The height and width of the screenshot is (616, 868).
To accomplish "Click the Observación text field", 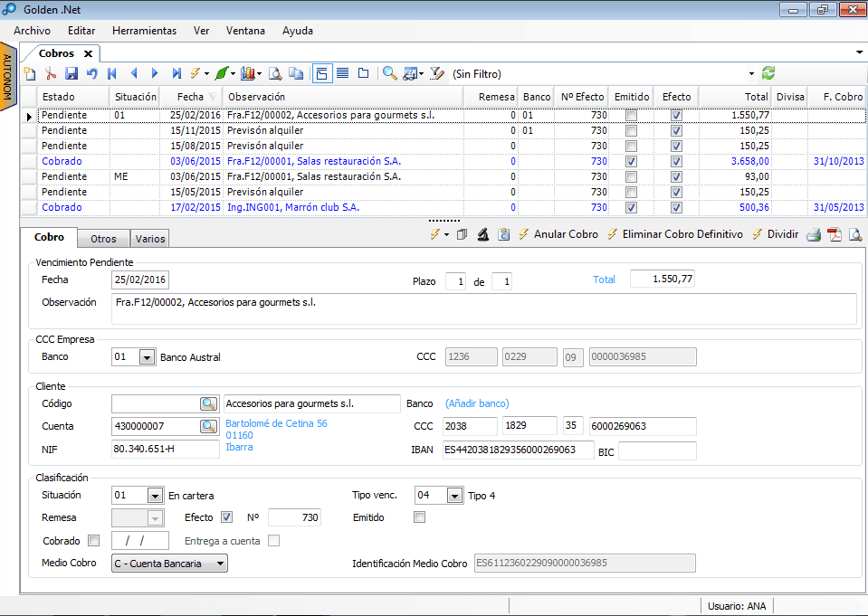I will tap(483, 308).
